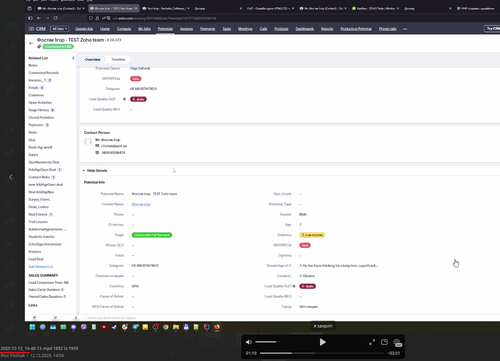Click the Add Related List link
500x361 pixels.
pyautogui.click(x=41, y=267)
